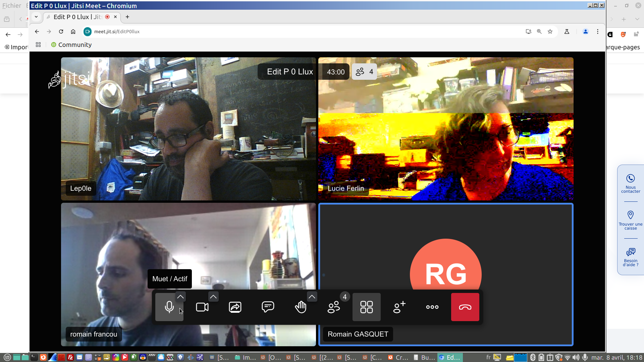This screenshot has height=362, width=644.
Task: Start screen sharing
Action: point(235,307)
